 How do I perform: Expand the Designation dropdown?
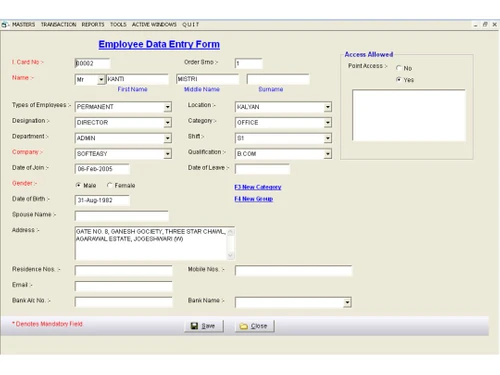tap(168, 123)
